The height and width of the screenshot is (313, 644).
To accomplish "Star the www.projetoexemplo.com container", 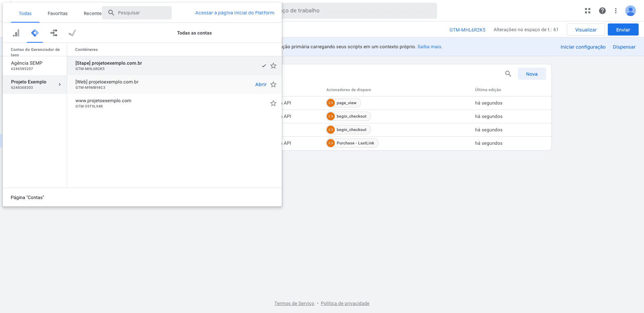I will [x=273, y=103].
